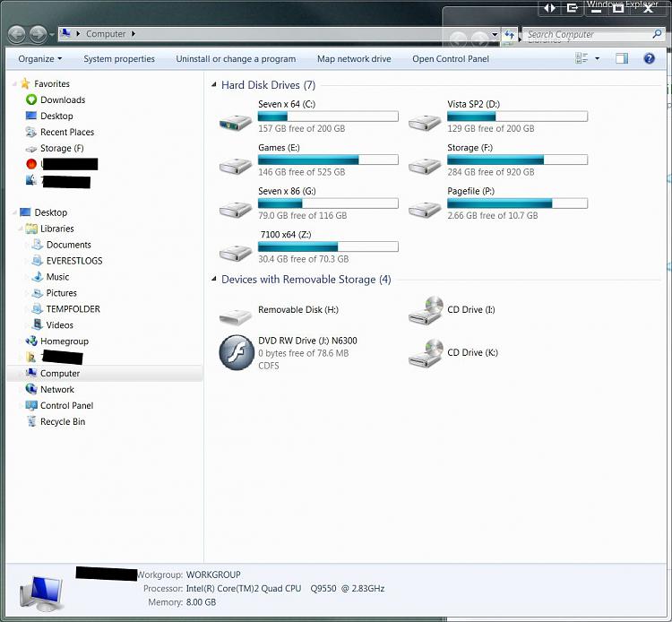Click Map network drive
This screenshot has width=672, height=622.
tap(354, 59)
